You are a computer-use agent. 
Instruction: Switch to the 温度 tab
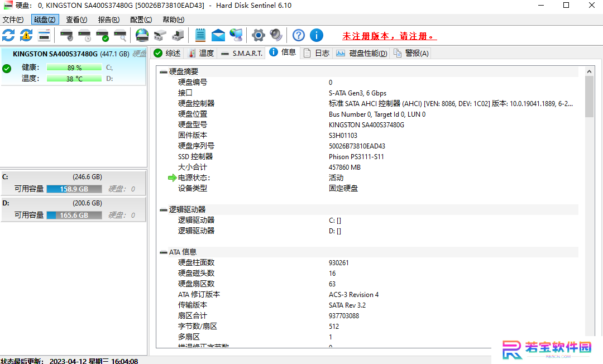201,53
